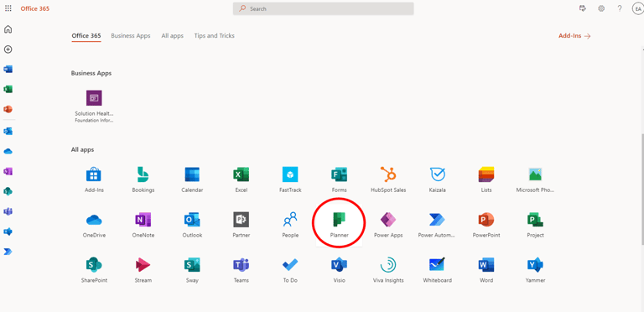644x312 pixels.
Task: Launch Microsoft Forms
Action: [340, 179]
